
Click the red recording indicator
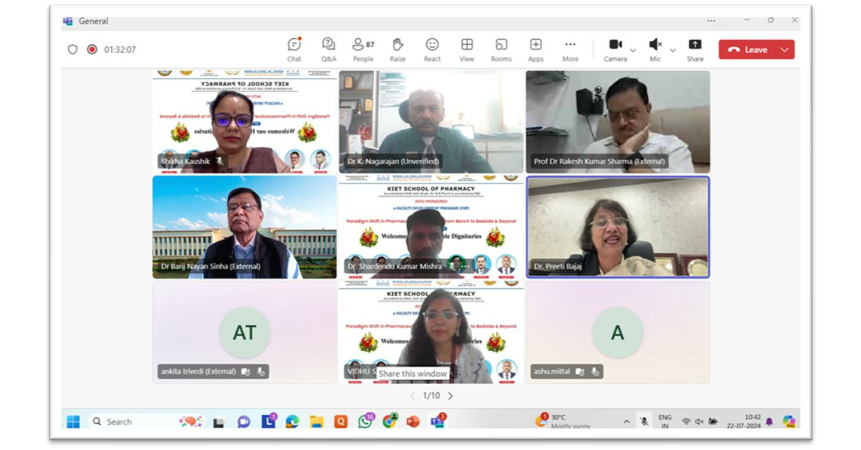pos(92,49)
